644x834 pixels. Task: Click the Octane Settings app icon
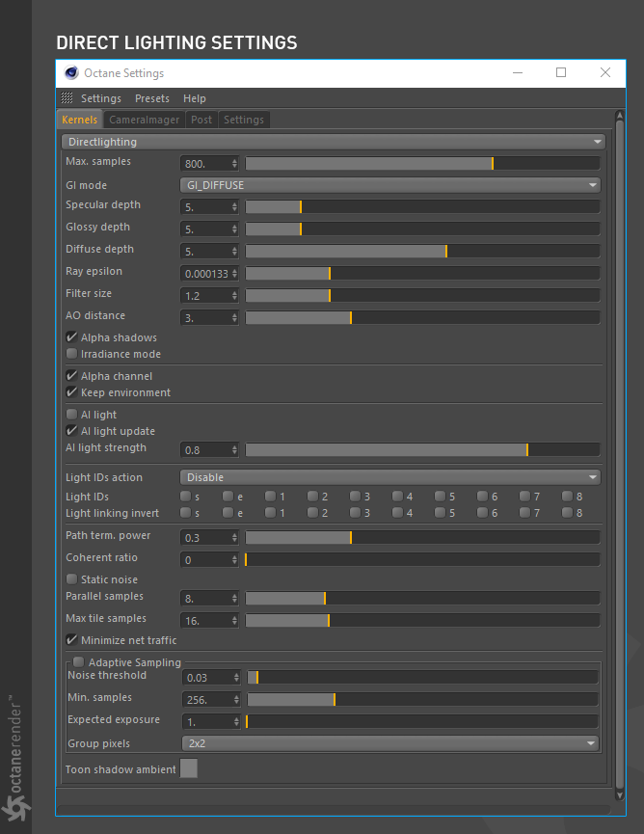coord(71,73)
